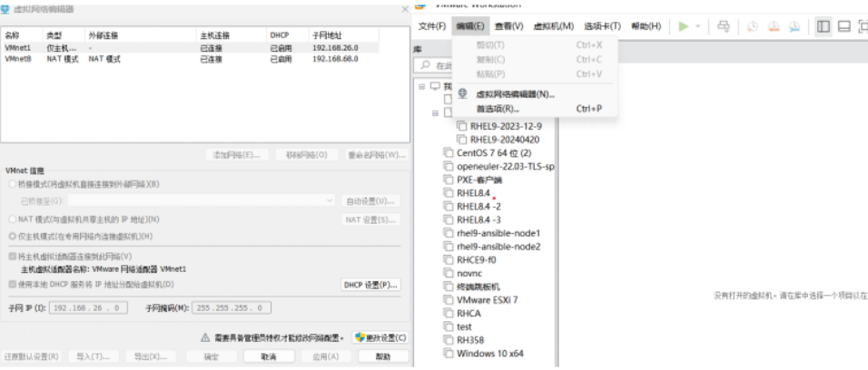Click the globe icon in Edit menu
The width and height of the screenshot is (868, 370).
[463, 93]
